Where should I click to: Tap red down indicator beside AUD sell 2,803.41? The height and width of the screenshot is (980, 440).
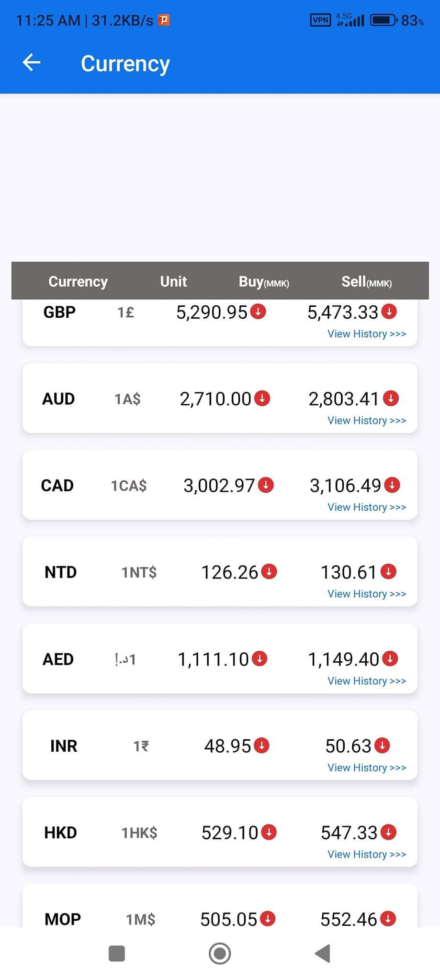coord(391,398)
